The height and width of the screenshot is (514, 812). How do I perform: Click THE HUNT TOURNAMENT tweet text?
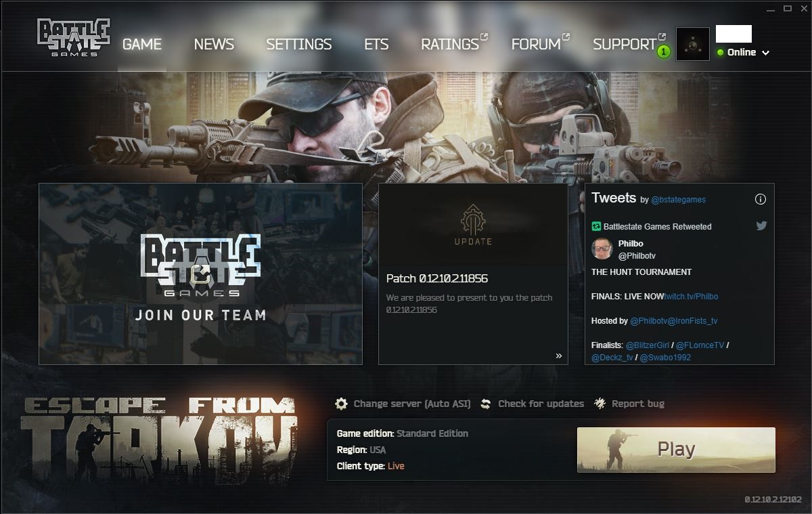click(641, 272)
